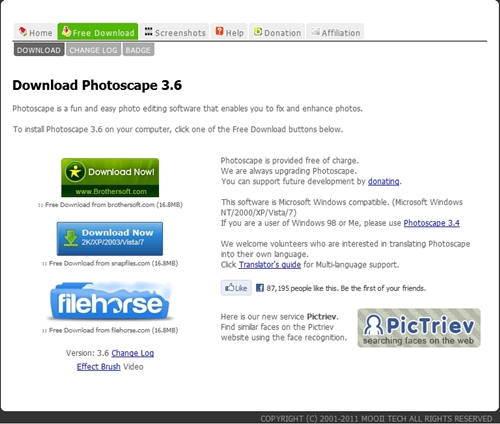Open the Change Log sub-tab

(x=93, y=50)
